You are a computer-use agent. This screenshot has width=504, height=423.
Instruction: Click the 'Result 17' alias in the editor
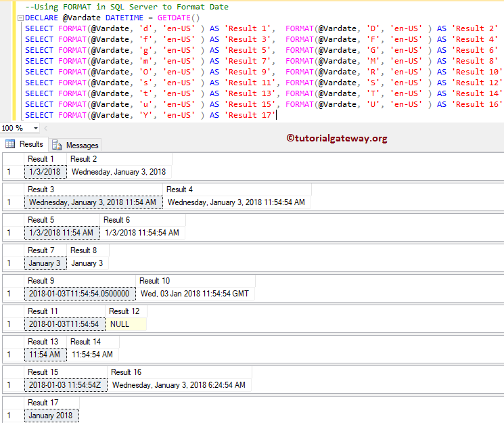[x=250, y=115]
